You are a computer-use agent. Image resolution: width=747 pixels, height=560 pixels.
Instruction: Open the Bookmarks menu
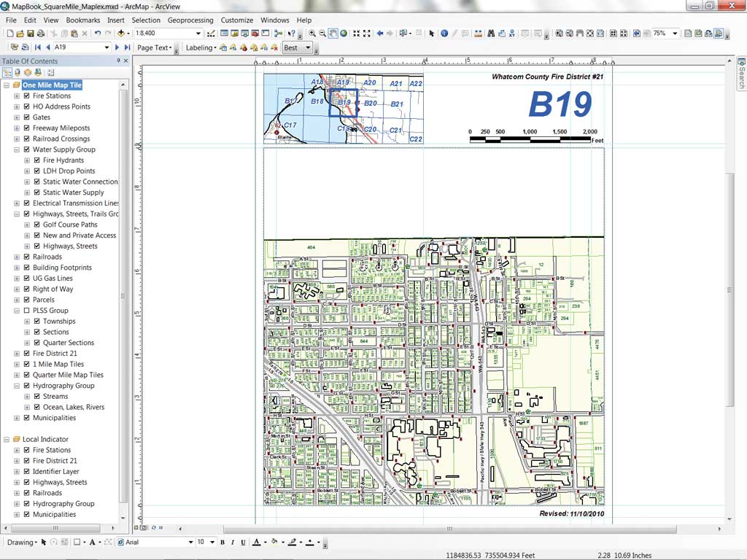[x=83, y=20]
